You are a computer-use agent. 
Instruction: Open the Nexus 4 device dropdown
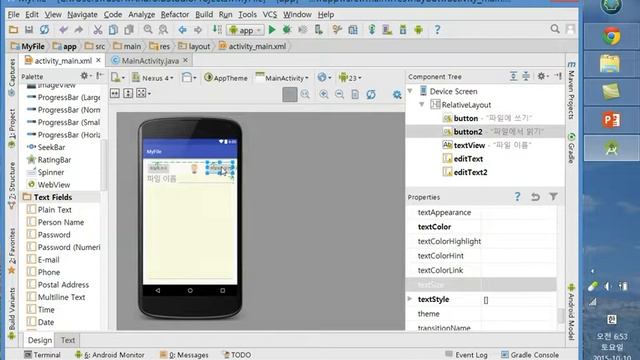click(153, 78)
